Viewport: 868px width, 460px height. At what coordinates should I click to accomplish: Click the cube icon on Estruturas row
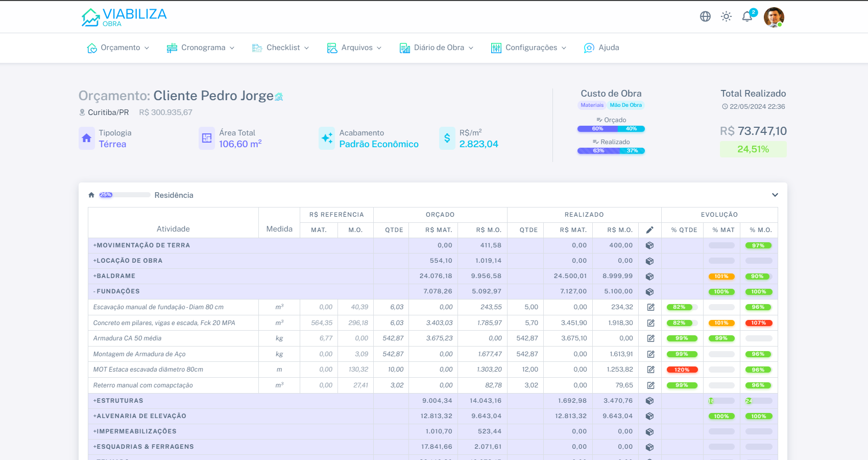649,401
